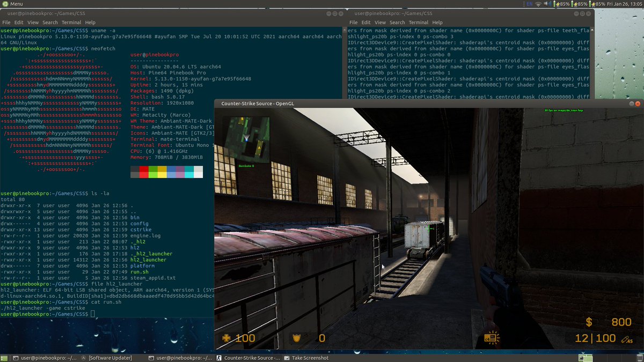Switch to the first user@pinebookpro taskbar item
The image size is (644, 362).
[x=46, y=358]
